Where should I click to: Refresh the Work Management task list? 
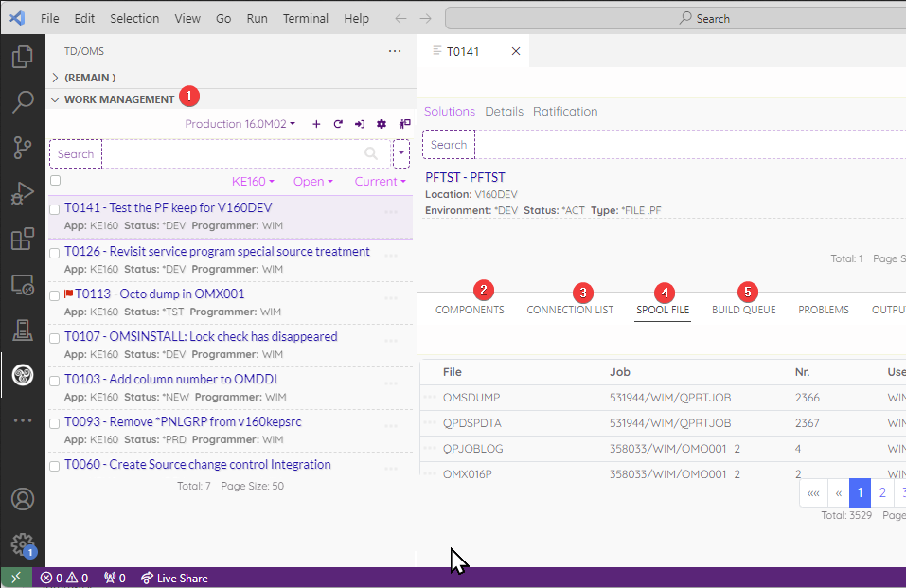point(338,124)
